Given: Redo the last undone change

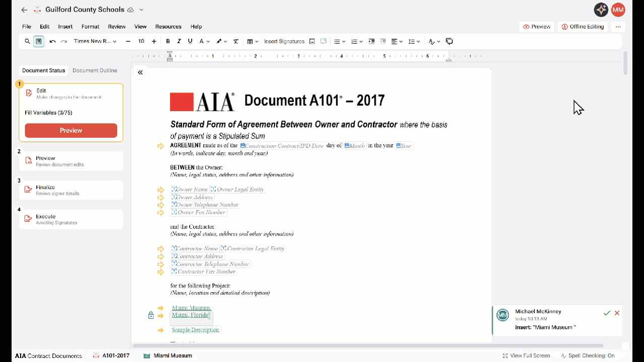Looking at the screenshot, I should tap(64, 42).
